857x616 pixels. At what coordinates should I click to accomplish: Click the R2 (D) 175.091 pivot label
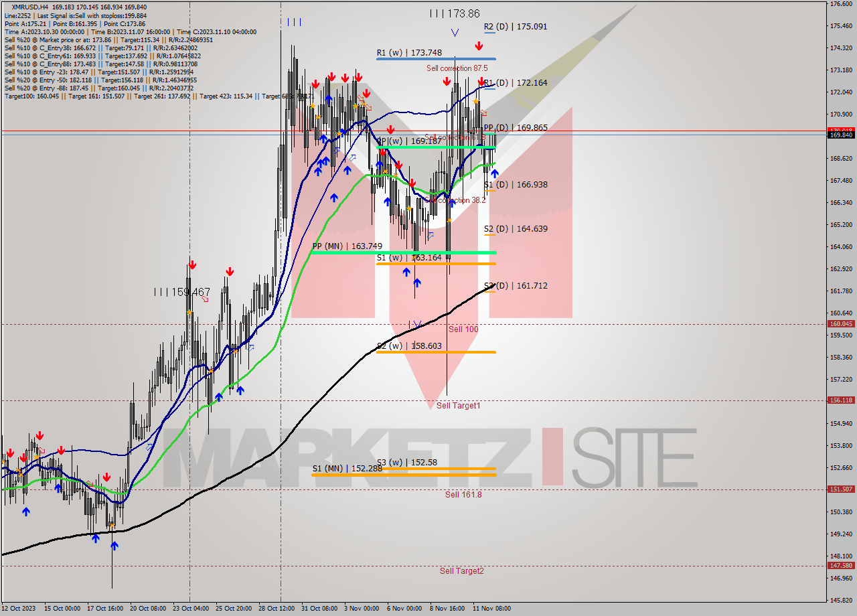tap(516, 27)
